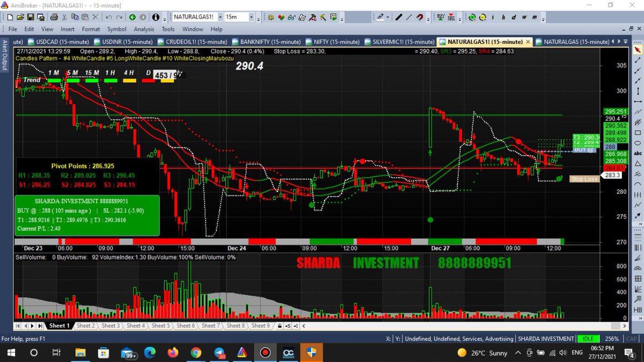Click the Cut scissors icon
644x362 pixels.
click(x=64, y=17)
